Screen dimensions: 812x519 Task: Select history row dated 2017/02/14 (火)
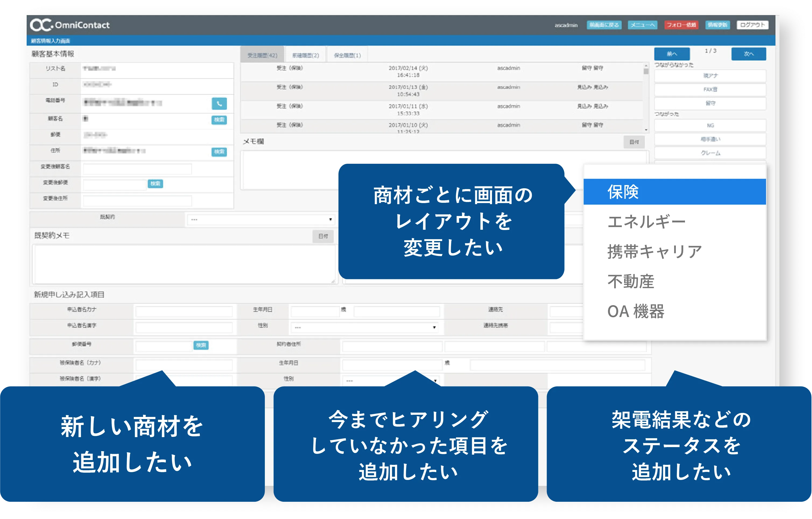click(442, 72)
